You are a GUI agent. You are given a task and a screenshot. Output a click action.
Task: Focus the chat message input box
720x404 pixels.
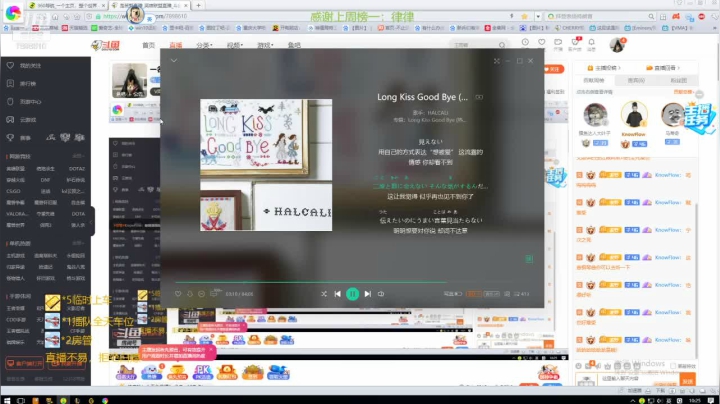[638, 379]
